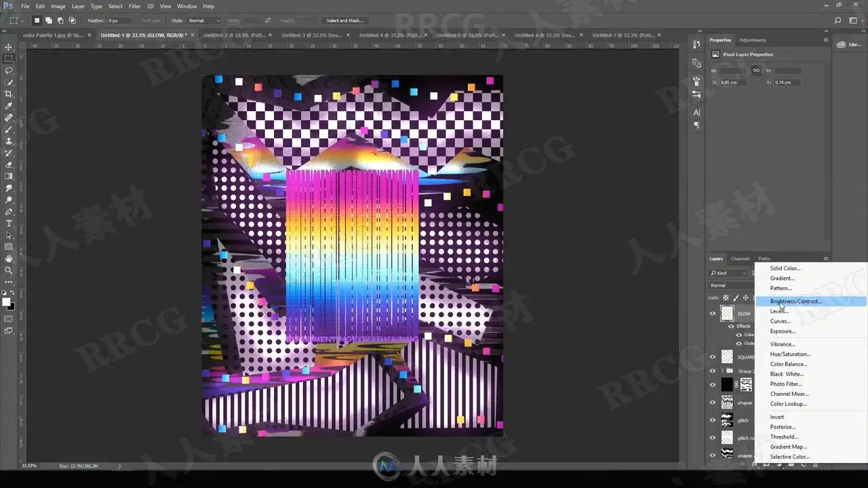Hide the SQUARES layer
The width and height of the screenshot is (868, 488).
click(712, 357)
